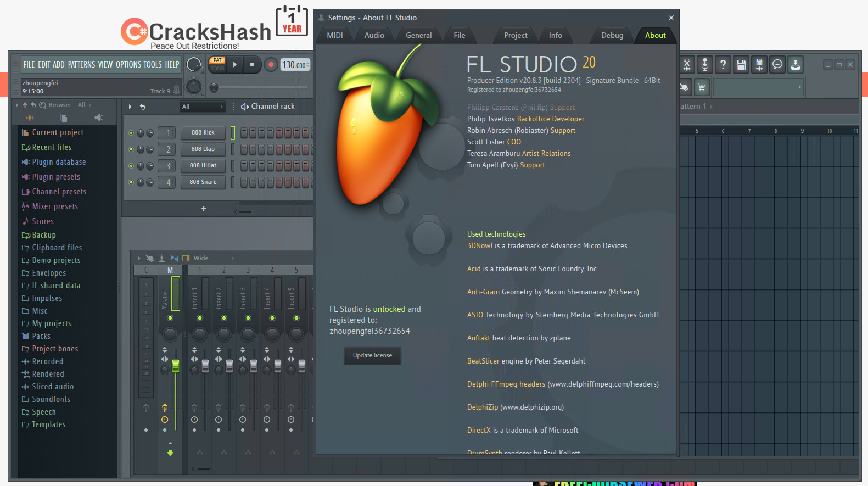Click the 130.000 tempo field
The width and height of the screenshot is (868, 486).
point(295,65)
